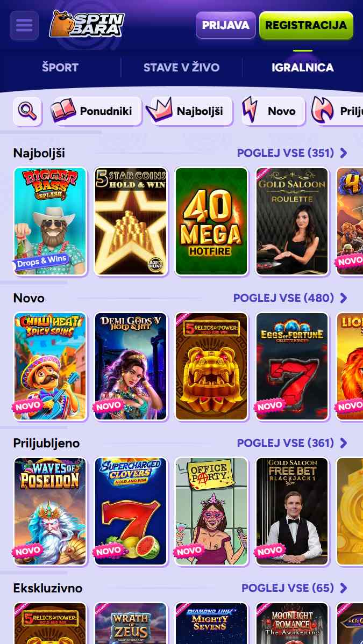Expand the Priljubljeno section via its arrow

click(x=344, y=443)
